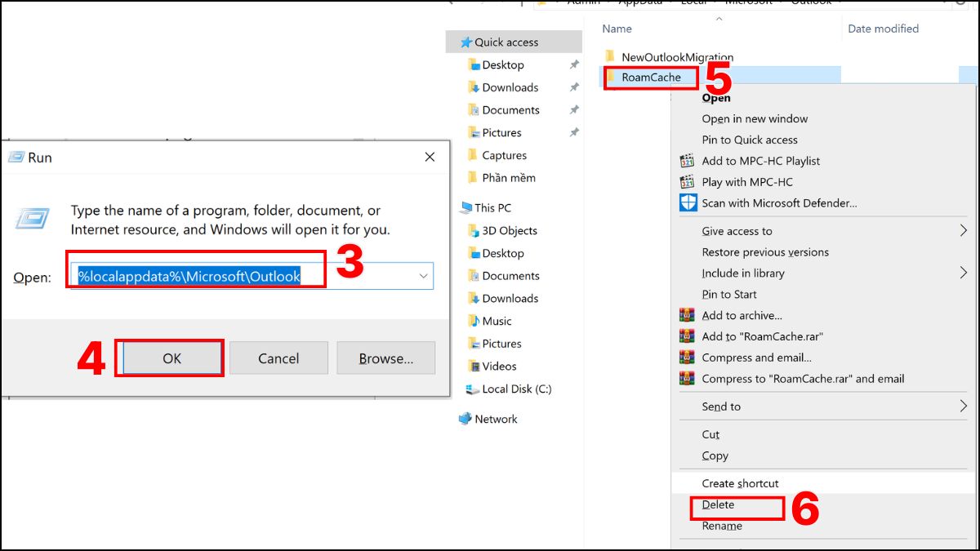Choose Pin to Start
980x551 pixels.
click(729, 294)
